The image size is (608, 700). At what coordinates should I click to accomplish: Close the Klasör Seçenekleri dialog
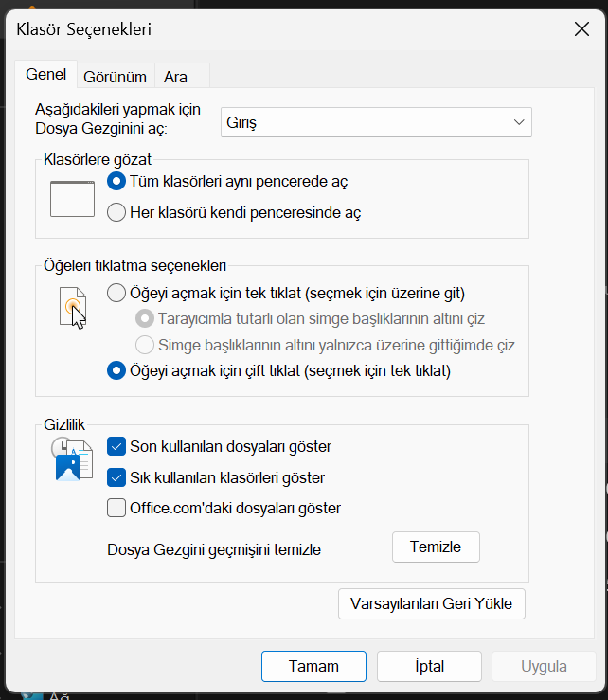[x=581, y=29]
